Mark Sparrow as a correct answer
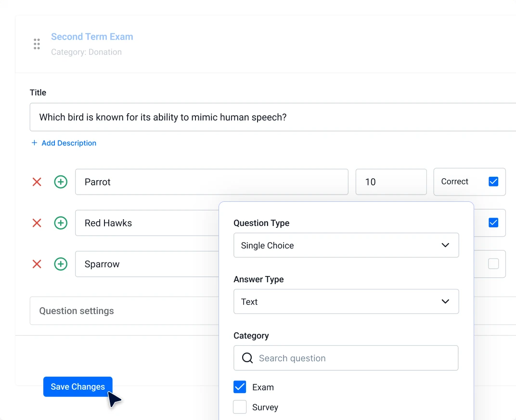 pos(493,264)
